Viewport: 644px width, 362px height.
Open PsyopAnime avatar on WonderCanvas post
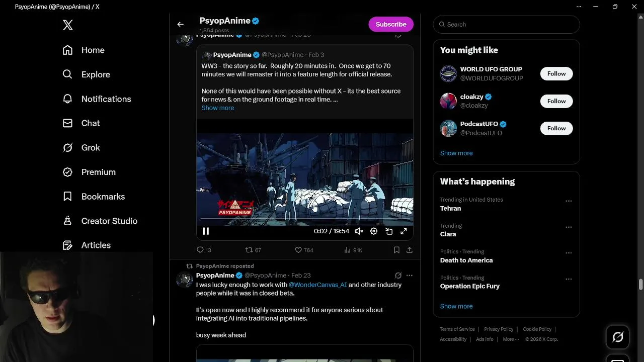point(185,279)
